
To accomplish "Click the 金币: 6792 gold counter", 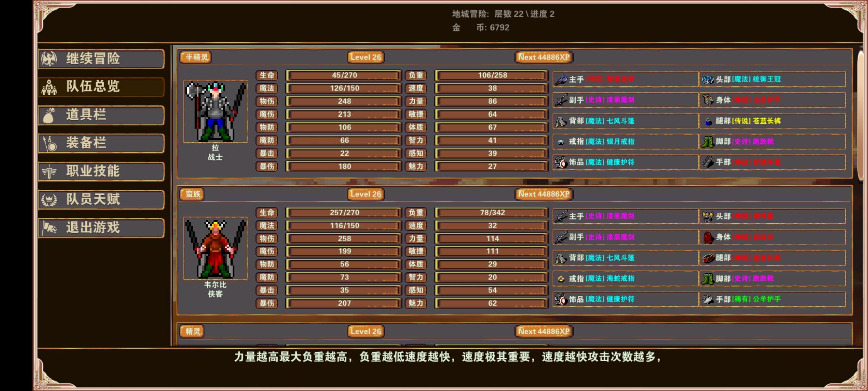I will (481, 28).
